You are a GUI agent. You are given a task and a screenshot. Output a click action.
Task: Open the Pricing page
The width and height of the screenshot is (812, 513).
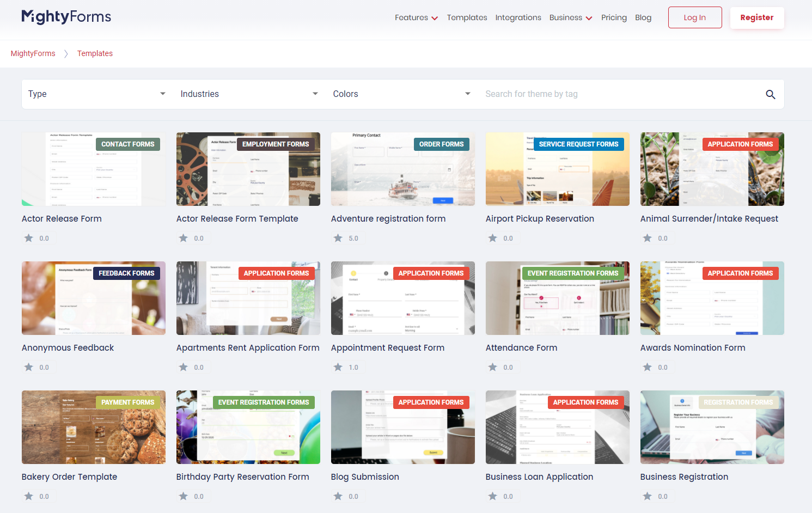click(x=614, y=17)
